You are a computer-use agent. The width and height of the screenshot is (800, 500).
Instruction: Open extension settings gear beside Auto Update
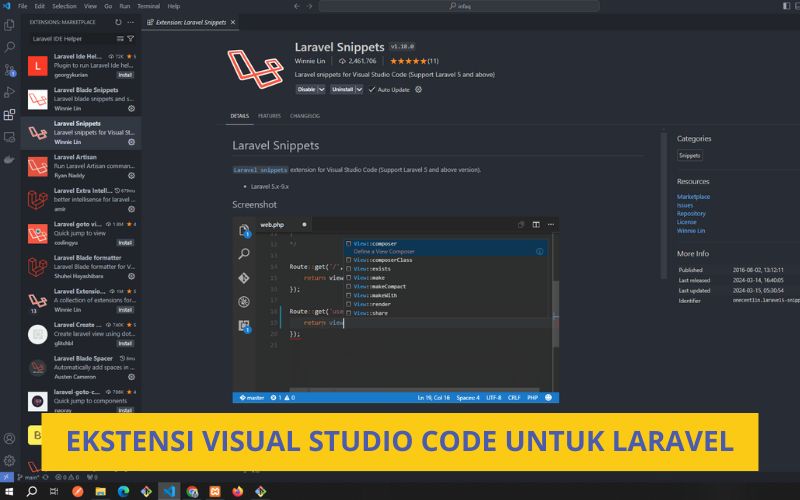click(x=418, y=89)
